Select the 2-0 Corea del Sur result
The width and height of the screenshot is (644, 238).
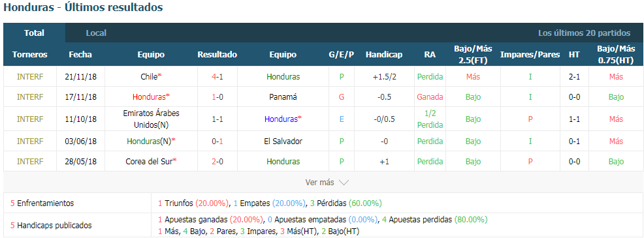[x=217, y=161]
